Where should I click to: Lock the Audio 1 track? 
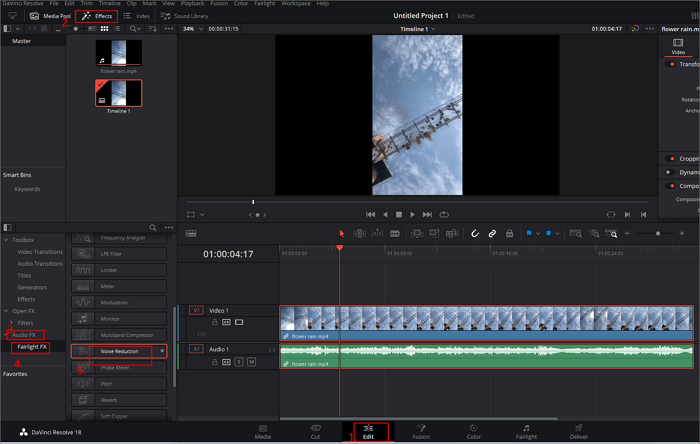(215, 362)
